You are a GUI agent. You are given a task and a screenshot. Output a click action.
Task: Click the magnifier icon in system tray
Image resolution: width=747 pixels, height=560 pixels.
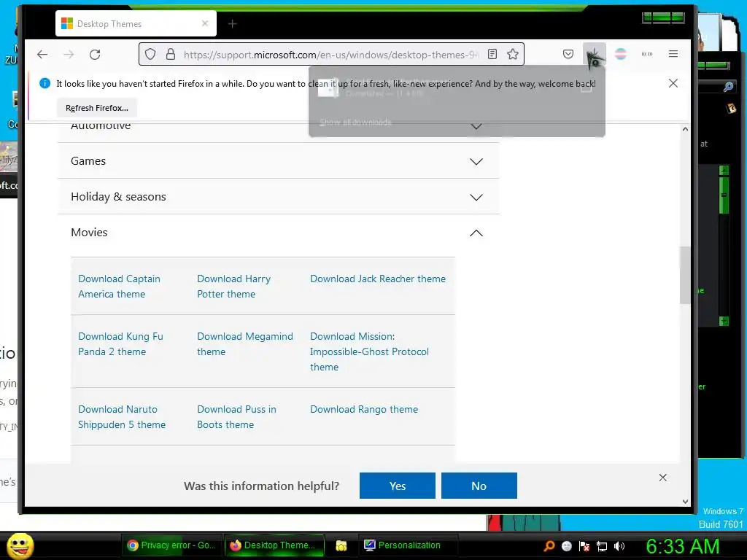point(549,546)
